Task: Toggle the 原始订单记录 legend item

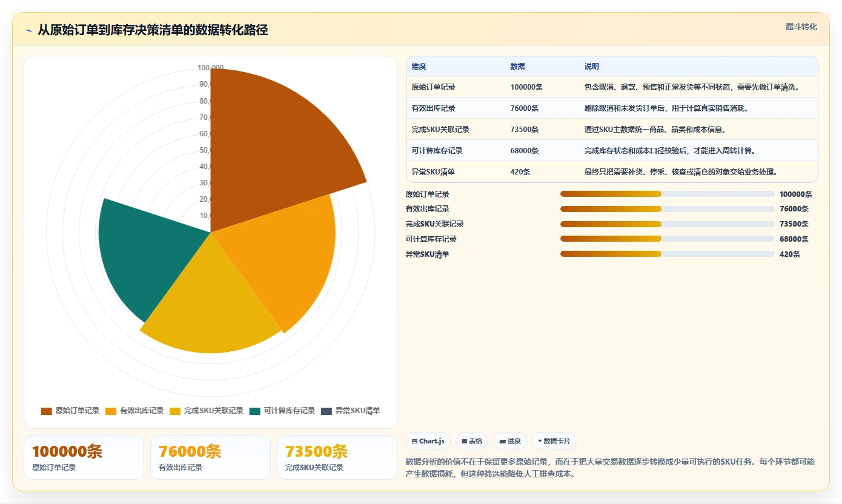Action: 70,411
